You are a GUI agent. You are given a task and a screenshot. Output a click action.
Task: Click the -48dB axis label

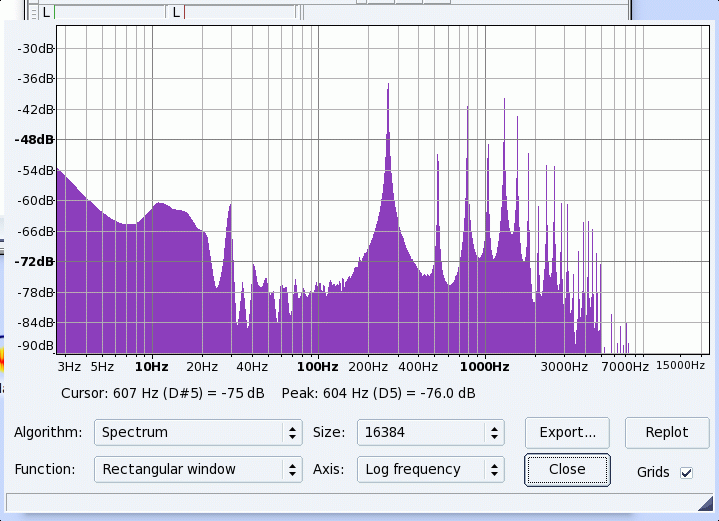coord(34,139)
